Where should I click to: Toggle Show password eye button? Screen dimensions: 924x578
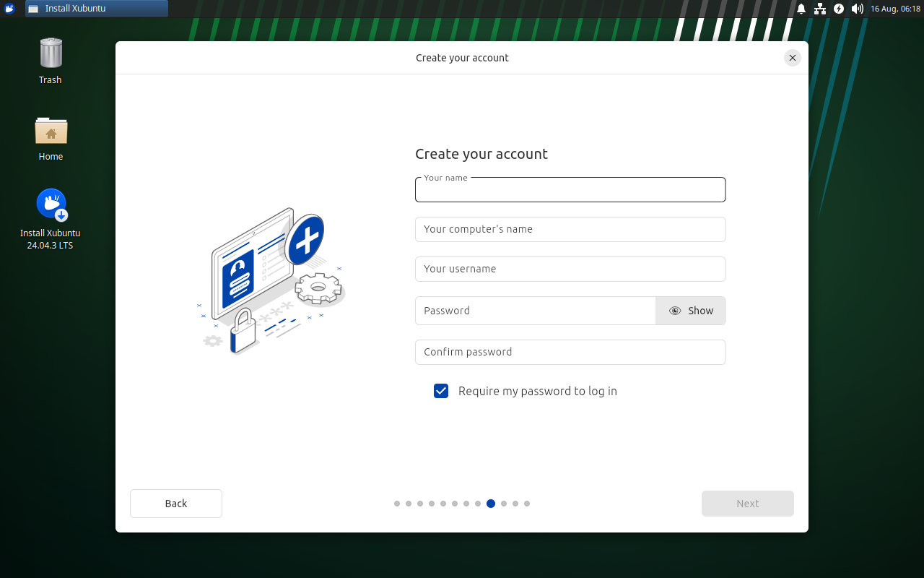click(691, 311)
